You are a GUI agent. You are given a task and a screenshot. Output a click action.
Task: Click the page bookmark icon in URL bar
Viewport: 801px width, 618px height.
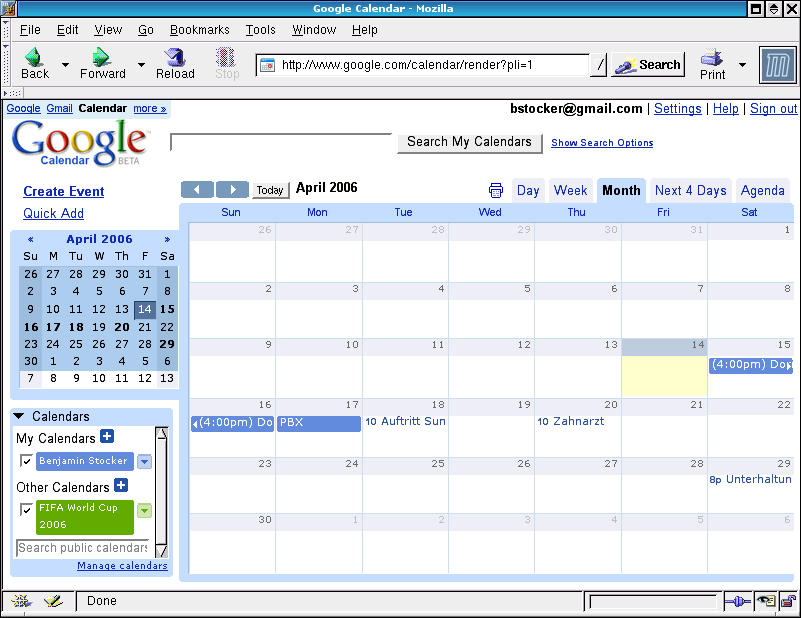coord(267,65)
